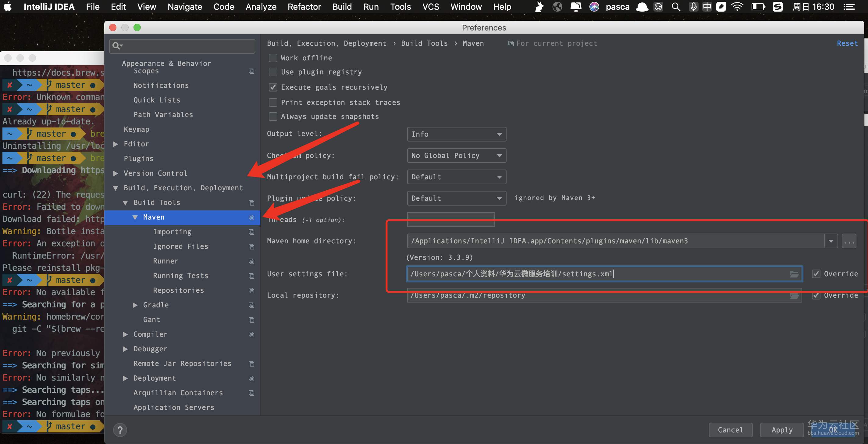The width and height of the screenshot is (868, 444).
Task: Select Application Servers in settings tree
Action: 174,408
